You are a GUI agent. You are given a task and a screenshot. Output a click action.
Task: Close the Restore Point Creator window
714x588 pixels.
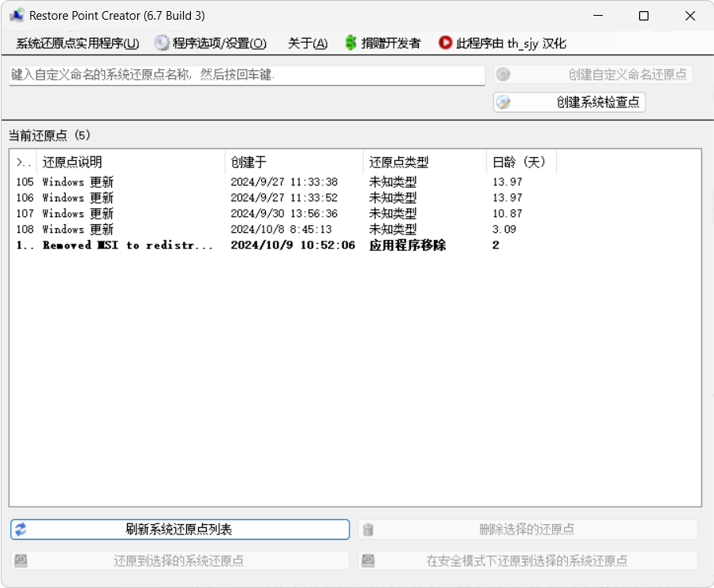click(x=690, y=16)
